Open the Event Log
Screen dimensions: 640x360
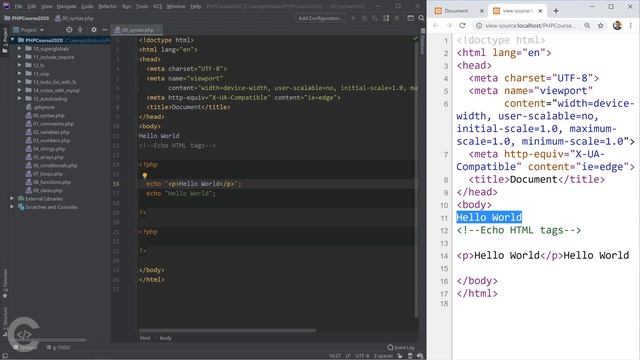[x=401, y=347]
